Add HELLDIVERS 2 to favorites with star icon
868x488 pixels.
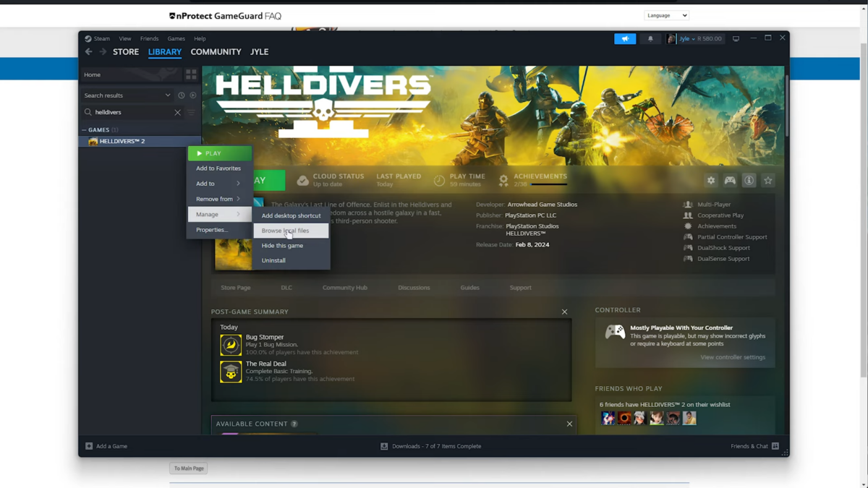[768, 181]
